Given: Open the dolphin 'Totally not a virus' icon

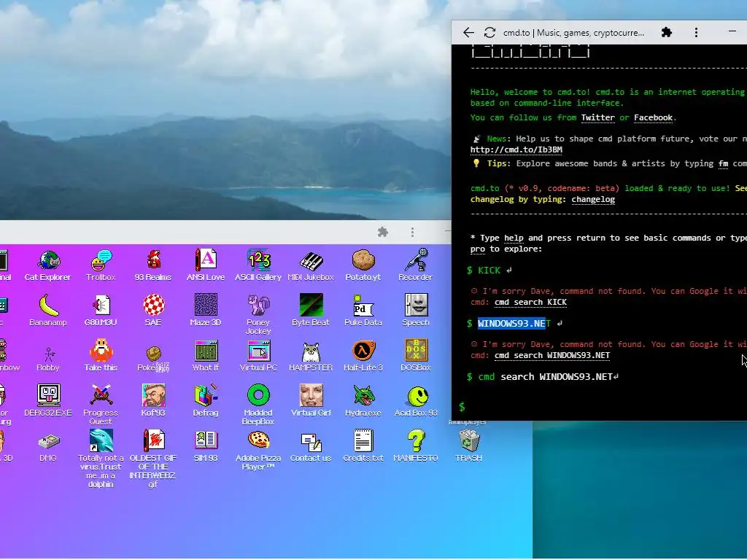Looking at the screenshot, I should click(x=101, y=459).
